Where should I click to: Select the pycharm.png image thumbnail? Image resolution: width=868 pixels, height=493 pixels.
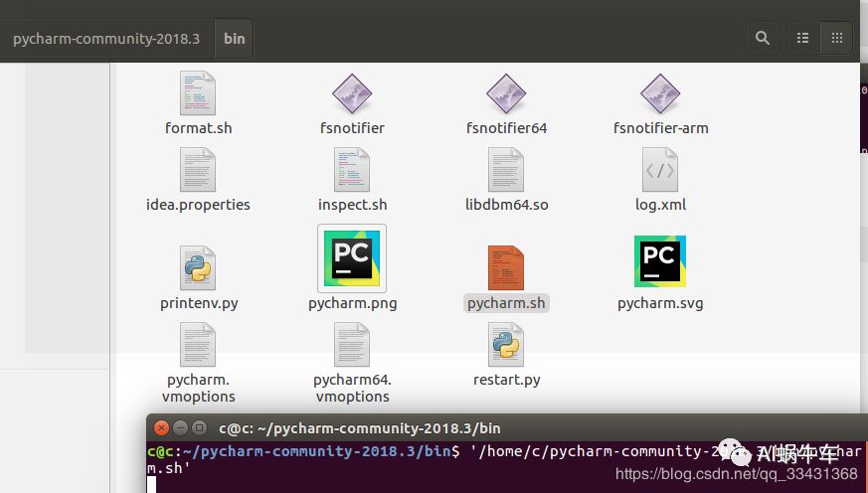(352, 257)
